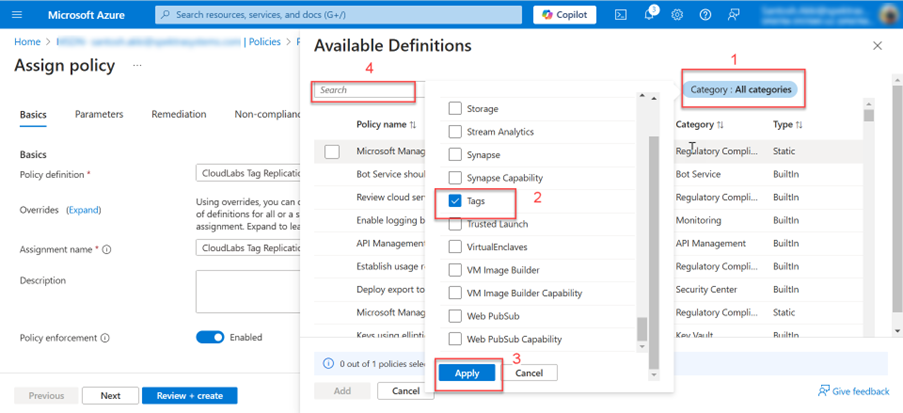The width and height of the screenshot is (903, 413).
Task: Uncheck the Tags category checkbox
Action: (x=455, y=200)
